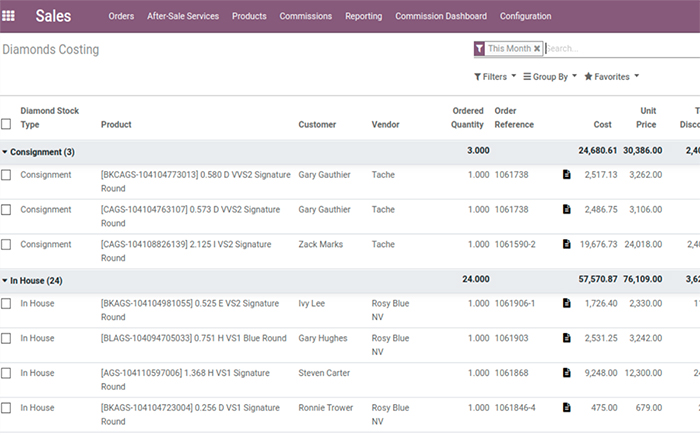This screenshot has height=435, width=700.
Task: Click document icon in Ivy Lee's row
Action: click(x=567, y=303)
